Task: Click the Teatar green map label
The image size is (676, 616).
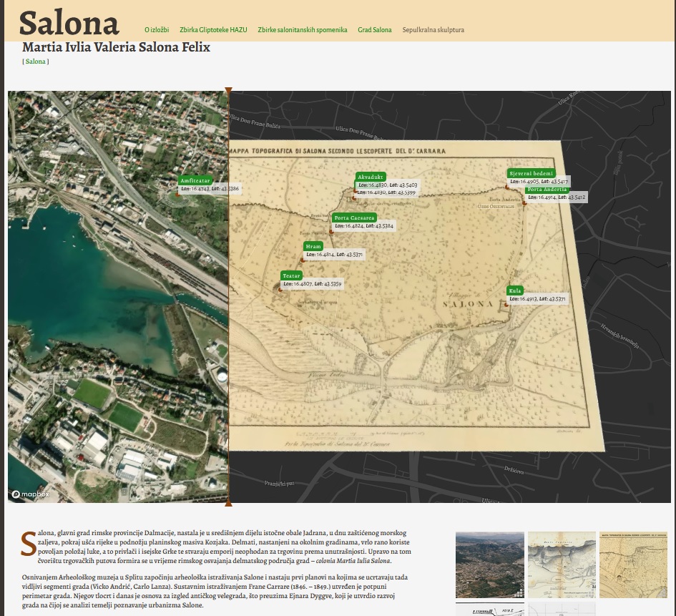Action: point(291,275)
